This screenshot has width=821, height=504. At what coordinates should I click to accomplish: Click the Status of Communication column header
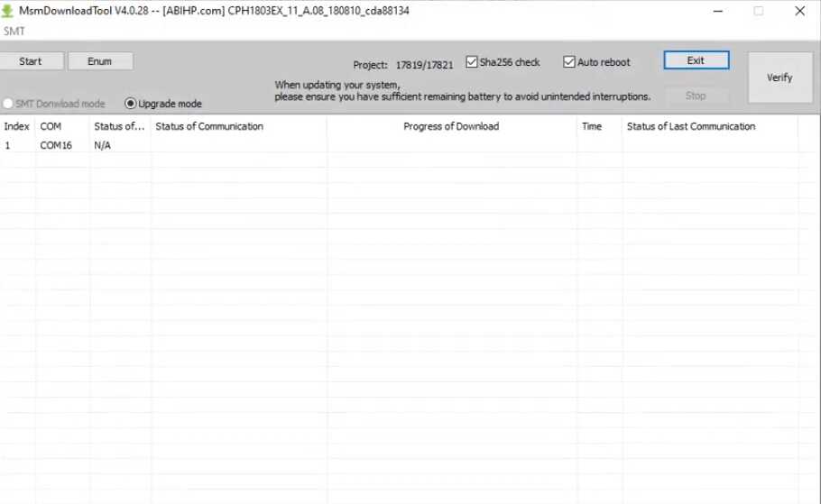[x=239, y=126]
